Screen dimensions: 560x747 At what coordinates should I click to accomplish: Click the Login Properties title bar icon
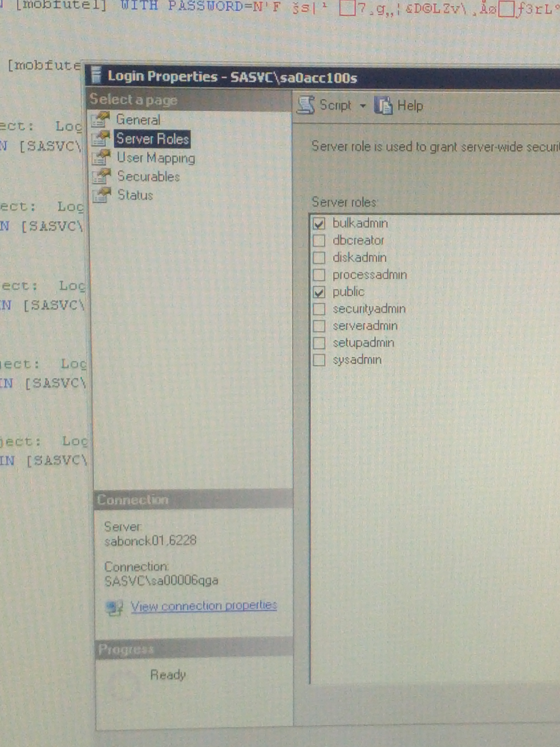97,75
